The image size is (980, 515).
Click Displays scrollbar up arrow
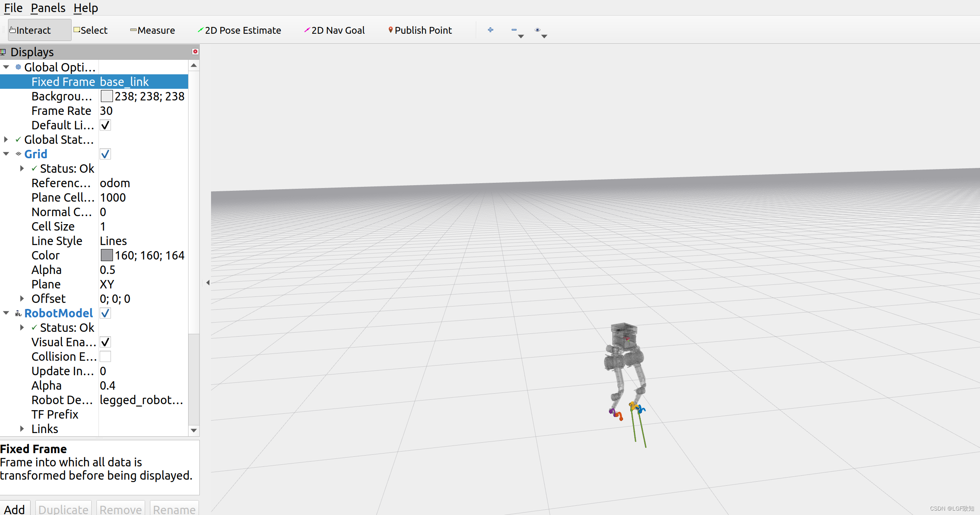[x=194, y=65]
